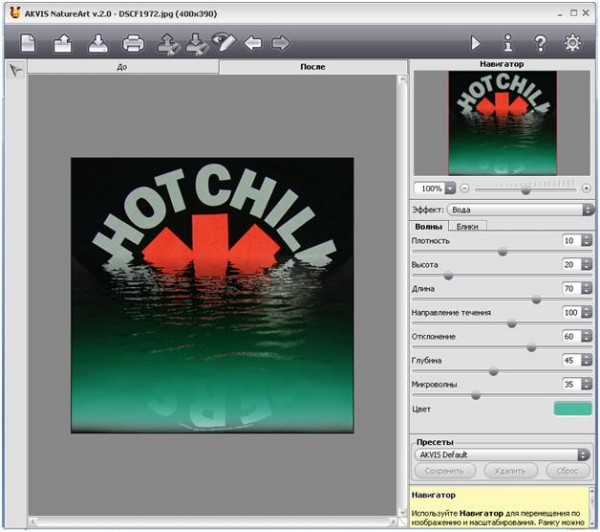Click the Длина slider handle
The height and width of the screenshot is (532, 600).
point(536,300)
